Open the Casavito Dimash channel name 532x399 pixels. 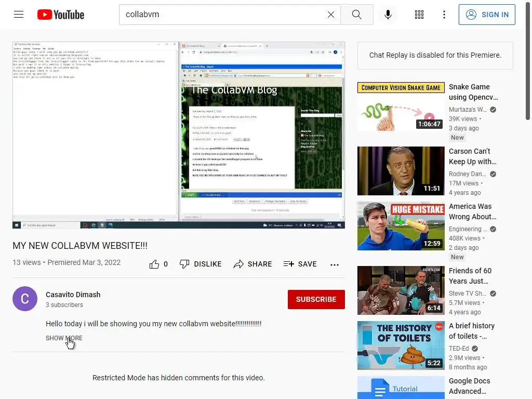pos(73,295)
